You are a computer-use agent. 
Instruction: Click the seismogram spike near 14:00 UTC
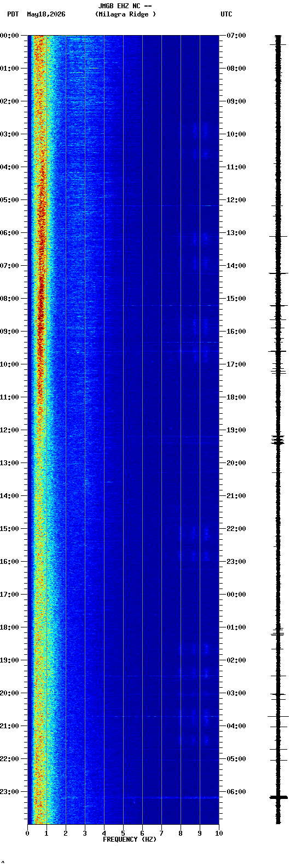[278, 273]
